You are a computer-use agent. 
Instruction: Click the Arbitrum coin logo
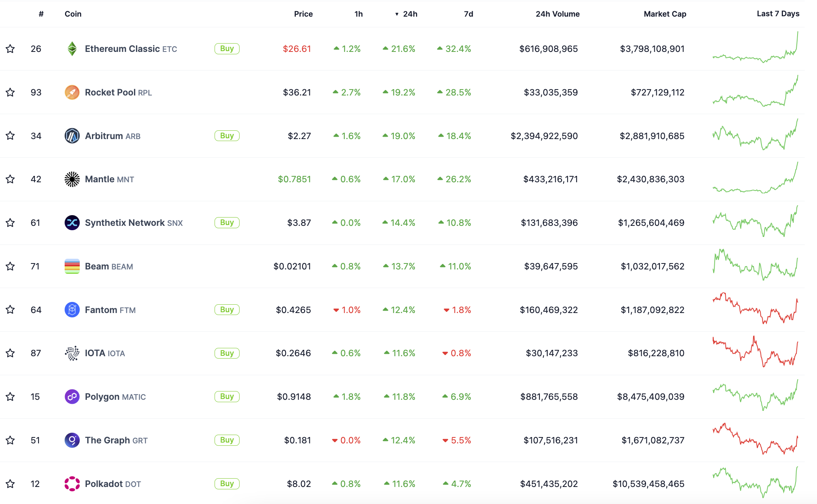tap(72, 136)
